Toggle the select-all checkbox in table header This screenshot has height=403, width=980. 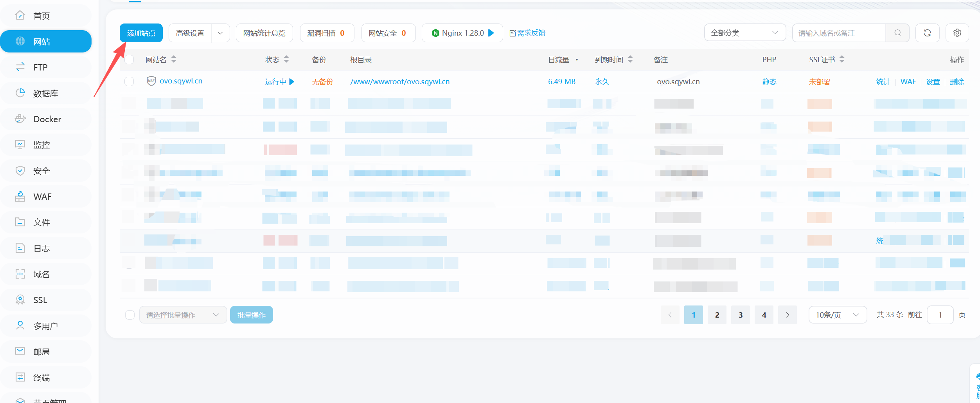click(x=129, y=60)
